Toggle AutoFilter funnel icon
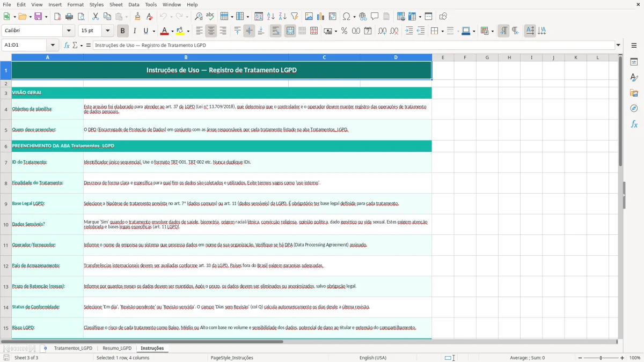This screenshot has height=362, width=644. (x=295, y=17)
